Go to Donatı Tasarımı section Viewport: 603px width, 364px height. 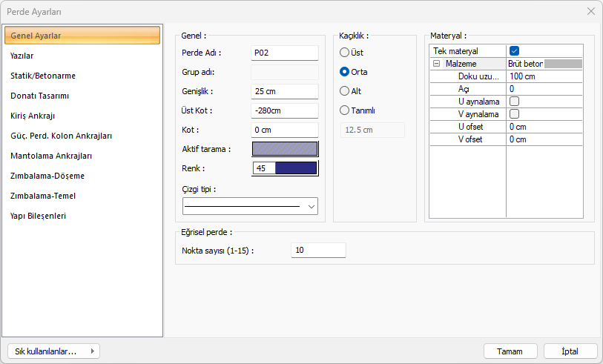[x=40, y=96]
